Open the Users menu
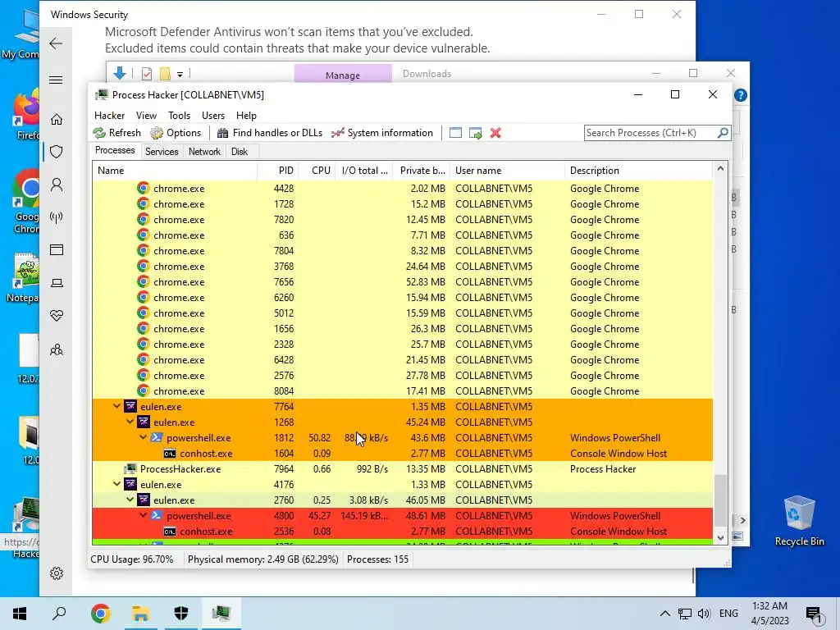840x630 pixels. pyautogui.click(x=213, y=116)
